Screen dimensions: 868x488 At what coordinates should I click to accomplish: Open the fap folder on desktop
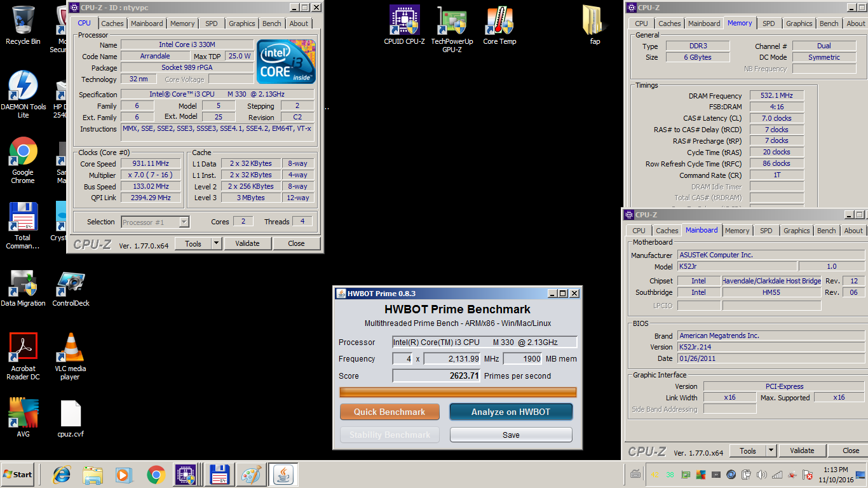pyautogui.click(x=595, y=25)
